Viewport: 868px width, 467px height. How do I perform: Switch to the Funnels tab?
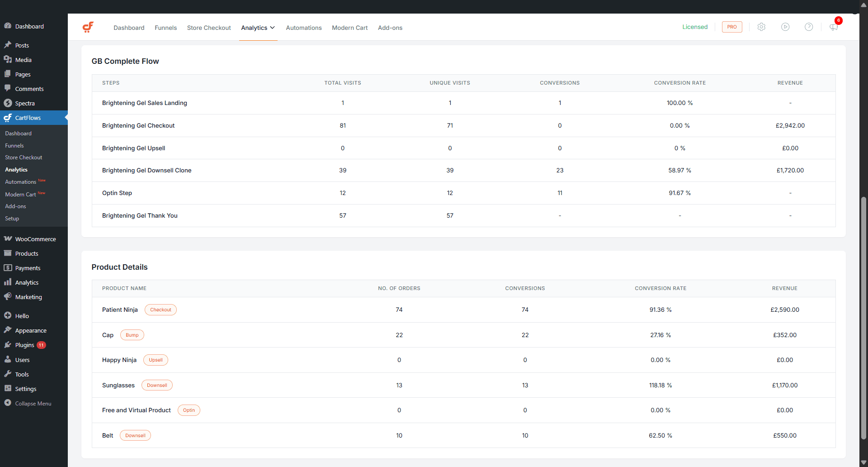[165, 28]
